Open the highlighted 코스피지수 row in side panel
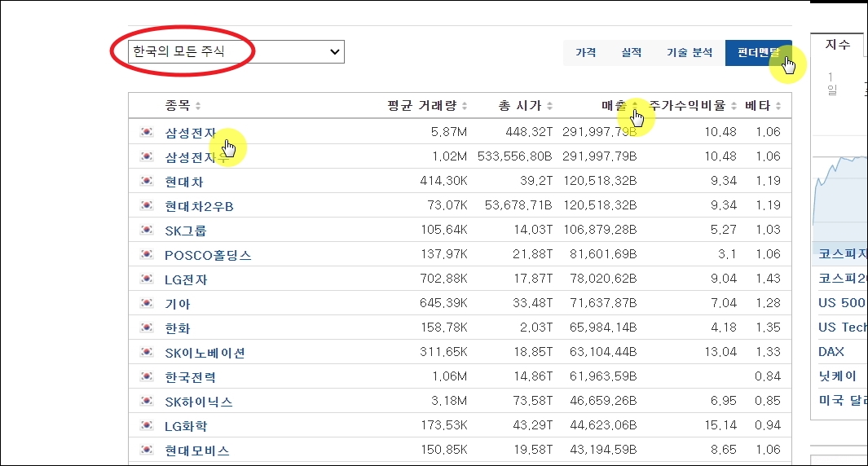Screen dimensions: 868x466 839,253
